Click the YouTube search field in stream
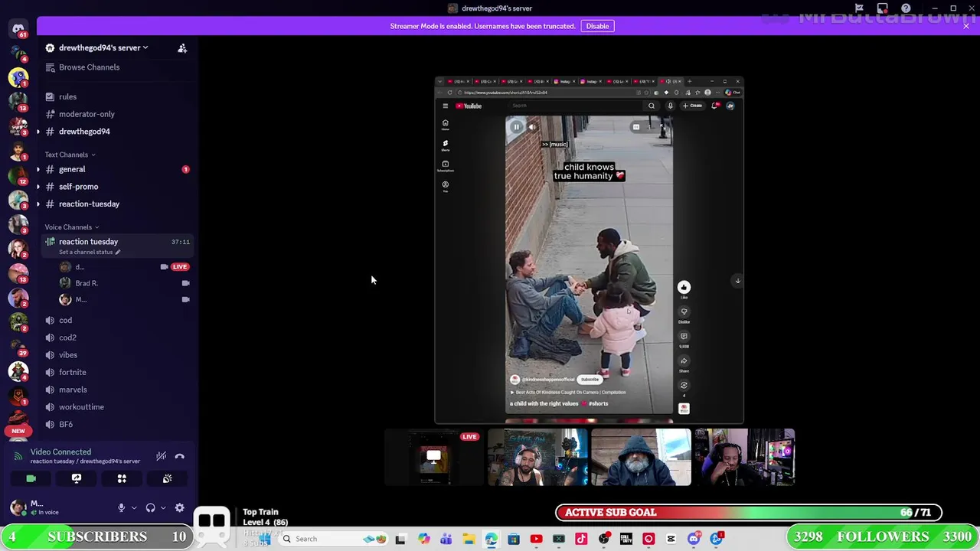Image resolution: width=980 pixels, height=551 pixels. click(576, 106)
